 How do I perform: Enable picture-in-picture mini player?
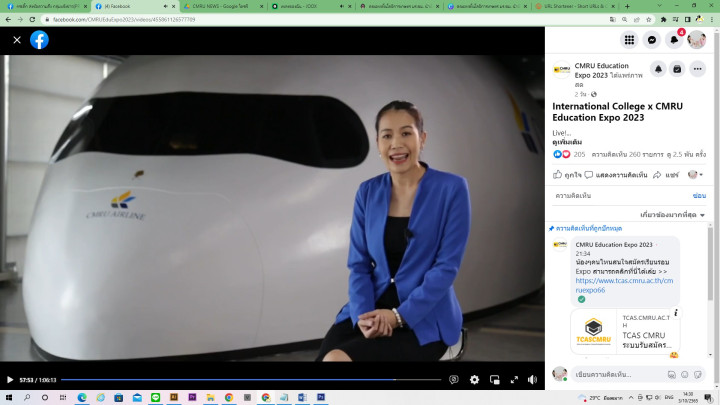point(495,380)
